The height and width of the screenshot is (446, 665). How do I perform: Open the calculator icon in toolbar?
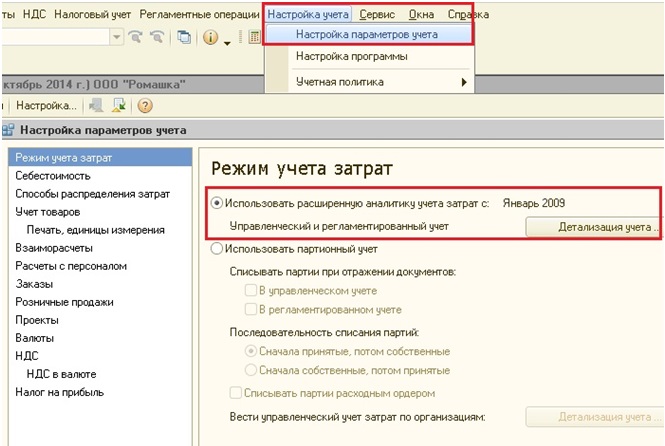pyautogui.click(x=254, y=37)
